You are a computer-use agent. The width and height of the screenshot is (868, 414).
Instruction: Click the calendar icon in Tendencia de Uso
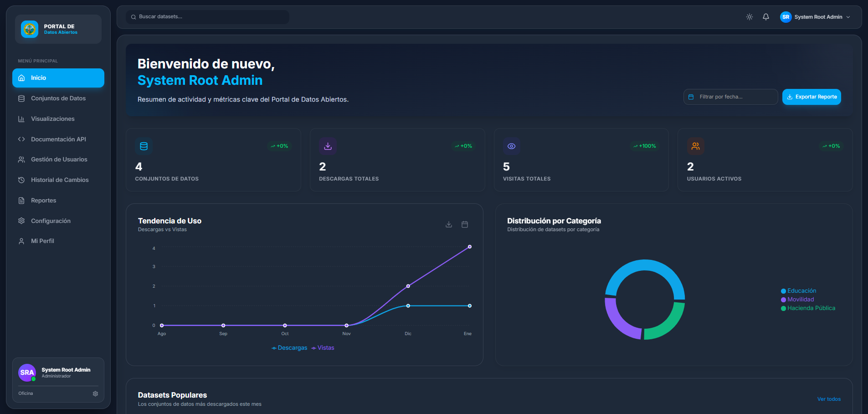465,224
